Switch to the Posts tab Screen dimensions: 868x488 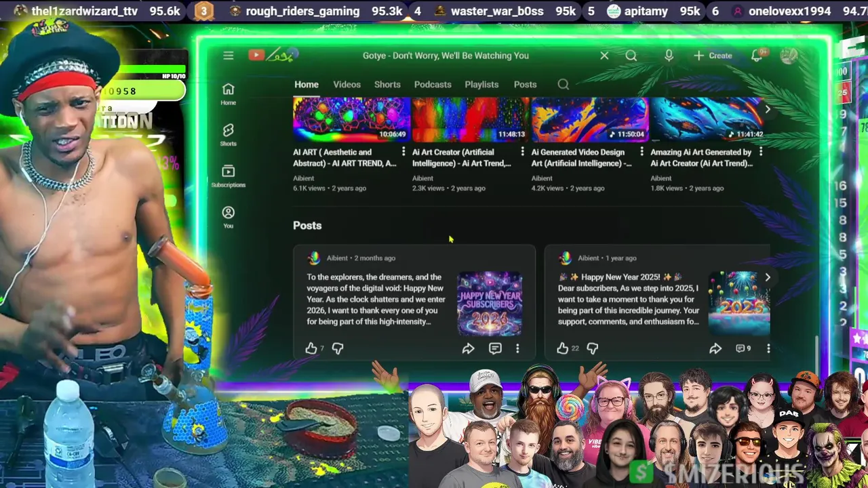525,85
